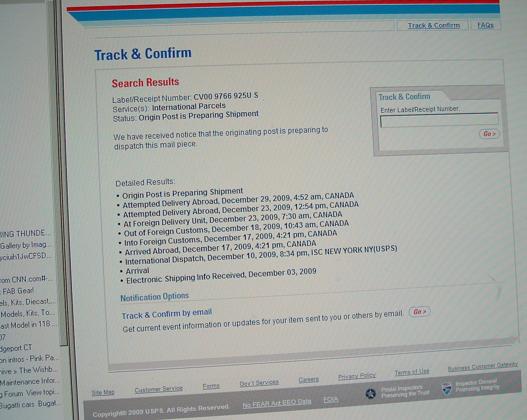The image size is (527, 420).
Task: Select sidebar item 'Maintenance Infor...'
Action: 30,382
